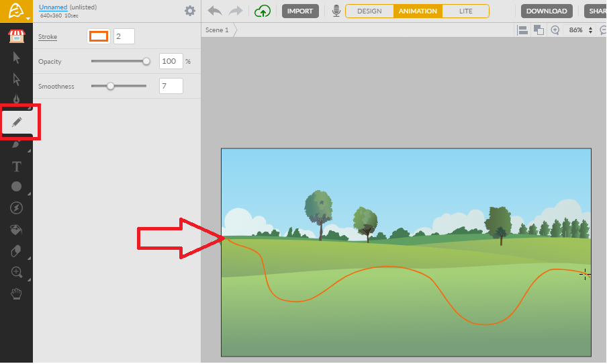Open the asset Market store icon
This screenshot has width=607, height=364.
[17, 36]
